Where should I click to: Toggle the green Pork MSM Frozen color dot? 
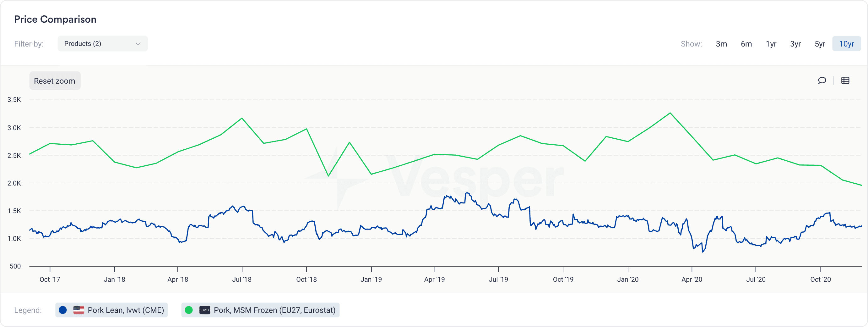click(189, 310)
